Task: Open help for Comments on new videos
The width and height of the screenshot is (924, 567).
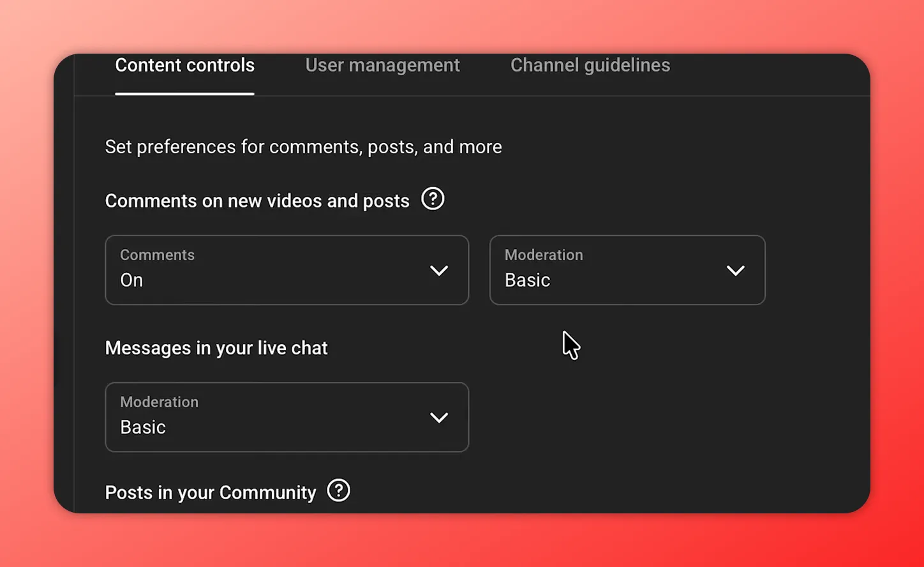Action: [433, 199]
